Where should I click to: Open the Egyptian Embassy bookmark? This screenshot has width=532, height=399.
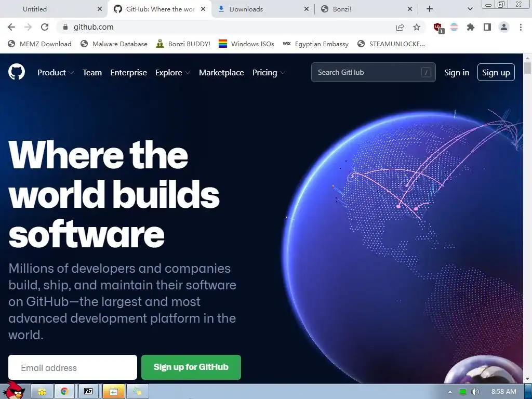point(315,44)
